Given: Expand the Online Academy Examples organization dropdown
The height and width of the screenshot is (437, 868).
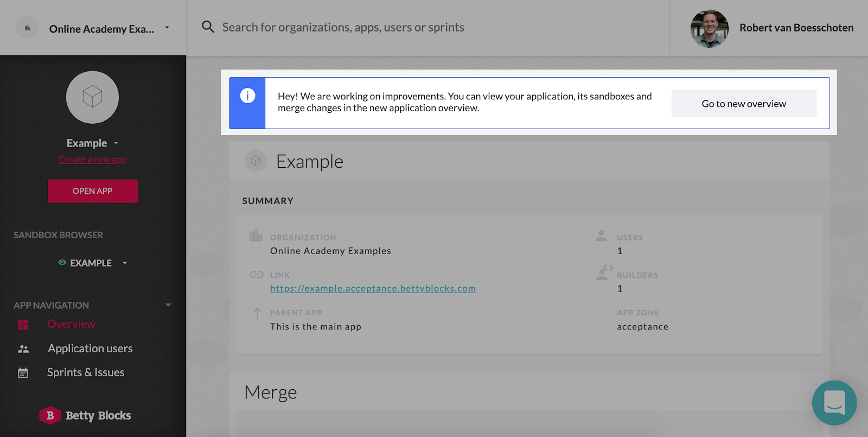Looking at the screenshot, I should click(x=167, y=28).
